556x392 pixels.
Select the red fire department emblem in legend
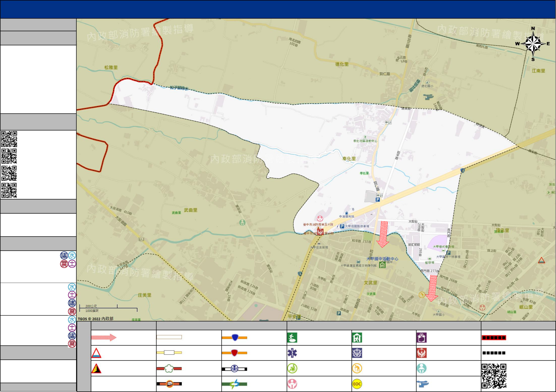pyautogui.click(x=422, y=353)
